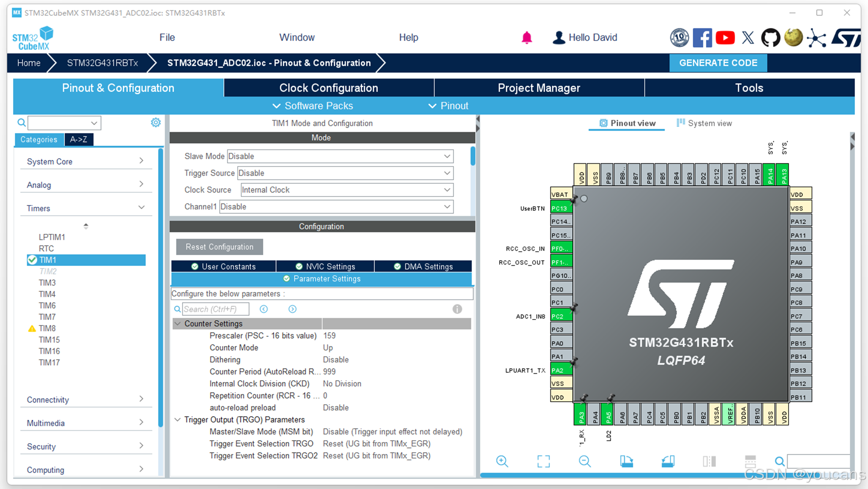
Task: Click the vertical split view icon
Action: pyautogui.click(x=709, y=461)
